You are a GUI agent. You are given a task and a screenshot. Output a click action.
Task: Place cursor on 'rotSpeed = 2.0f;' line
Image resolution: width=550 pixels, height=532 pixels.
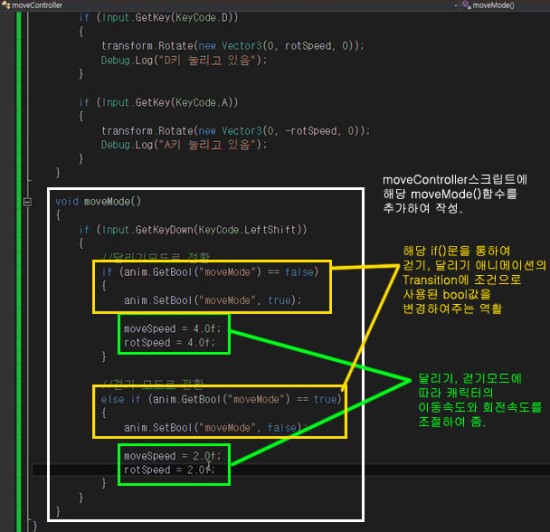(169, 470)
